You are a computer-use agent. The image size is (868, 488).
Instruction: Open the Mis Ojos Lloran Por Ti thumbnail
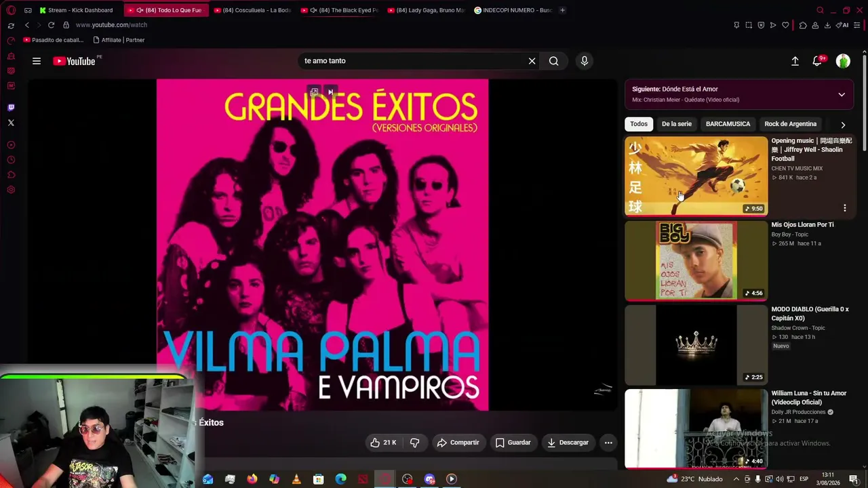696,260
